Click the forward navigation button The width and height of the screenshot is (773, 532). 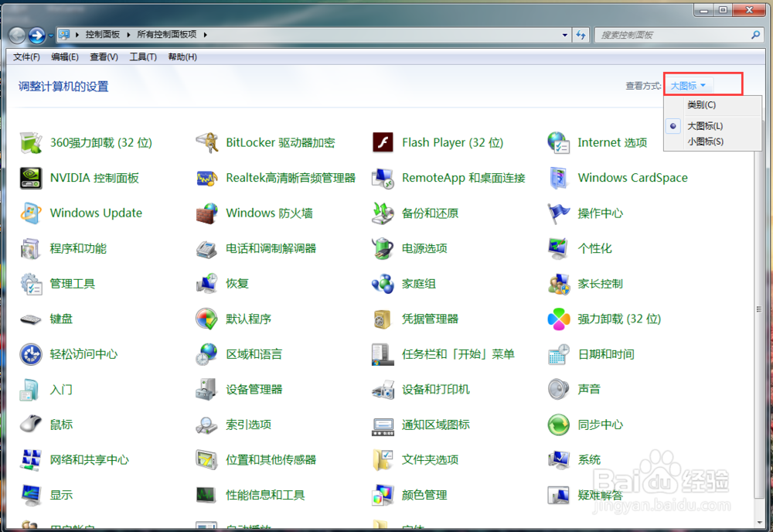coord(37,36)
